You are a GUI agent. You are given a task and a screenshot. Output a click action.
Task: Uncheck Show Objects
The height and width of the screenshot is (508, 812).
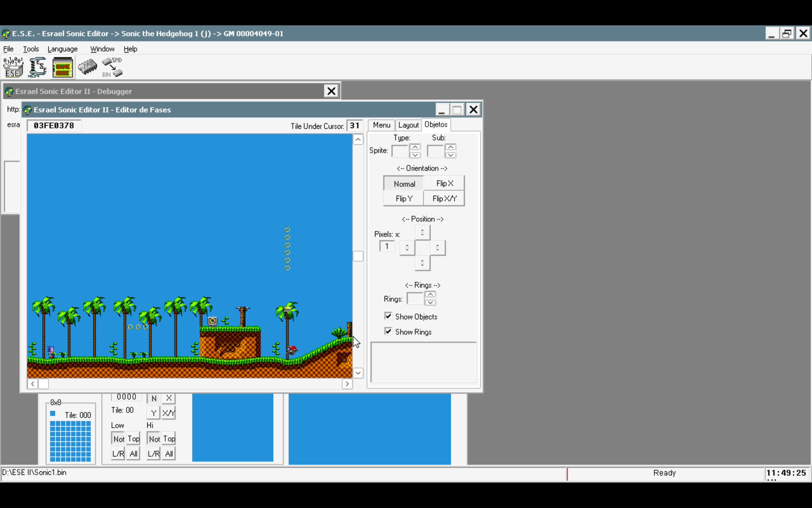click(x=388, y=316)
